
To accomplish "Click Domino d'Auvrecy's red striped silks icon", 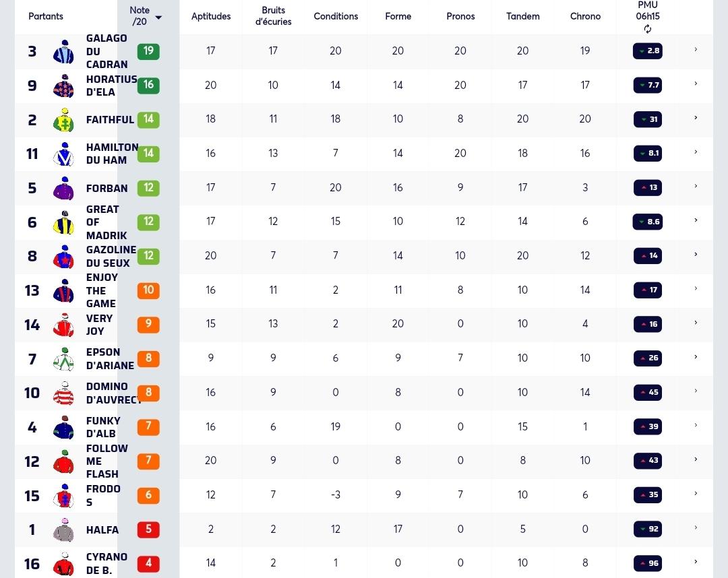I will point(64,393).
